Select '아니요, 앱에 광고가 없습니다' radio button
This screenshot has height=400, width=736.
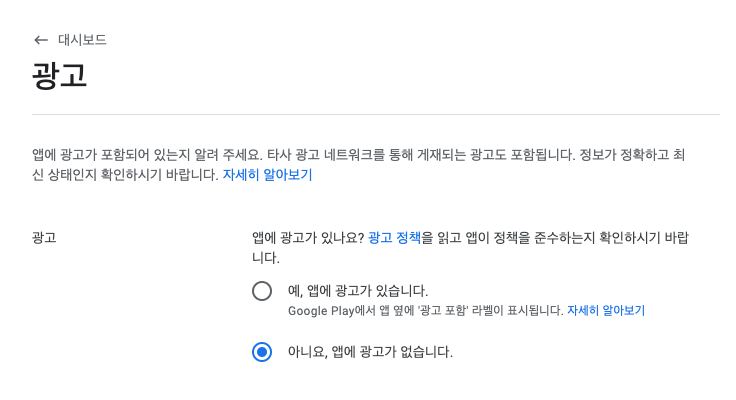[262, 352]
